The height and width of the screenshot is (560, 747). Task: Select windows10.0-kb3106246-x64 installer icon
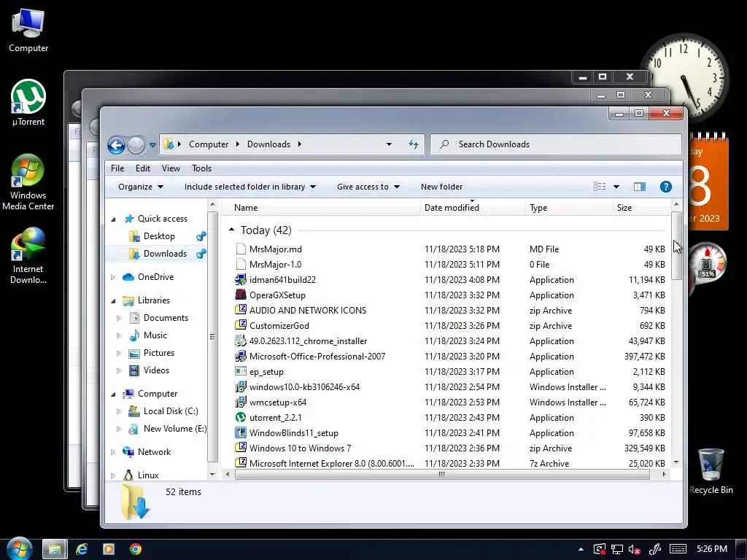[x=241, y=386]
